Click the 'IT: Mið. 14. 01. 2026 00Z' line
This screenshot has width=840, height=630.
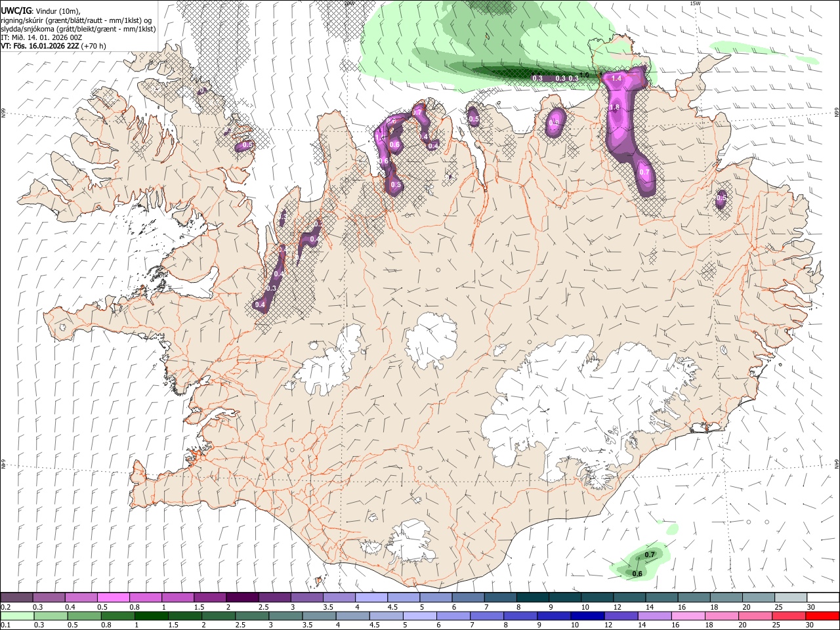(x=41, y=37)
